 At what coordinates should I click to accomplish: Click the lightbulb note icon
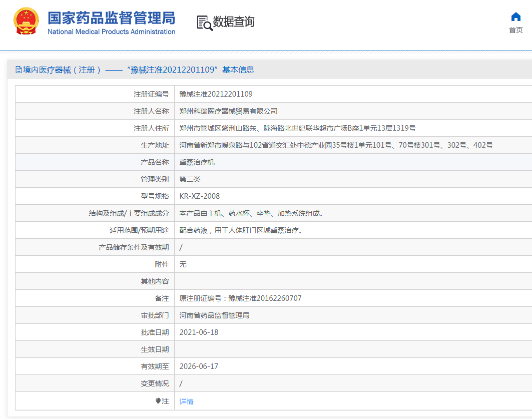[158, 401]
